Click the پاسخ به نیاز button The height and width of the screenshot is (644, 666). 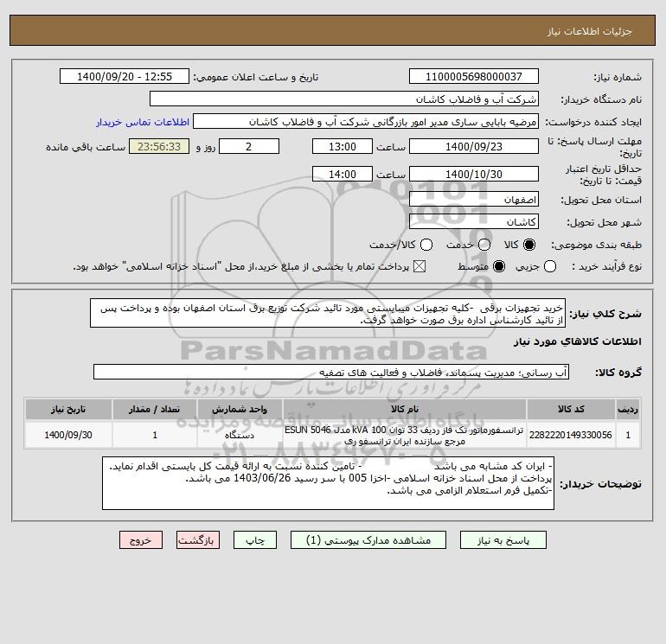point(503,540)
